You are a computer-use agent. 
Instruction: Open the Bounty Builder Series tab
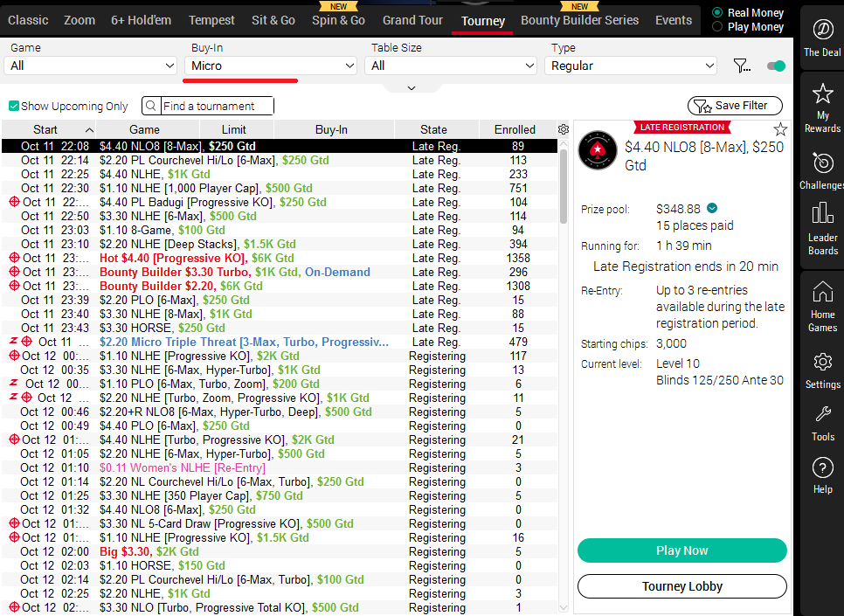(580, 20)
